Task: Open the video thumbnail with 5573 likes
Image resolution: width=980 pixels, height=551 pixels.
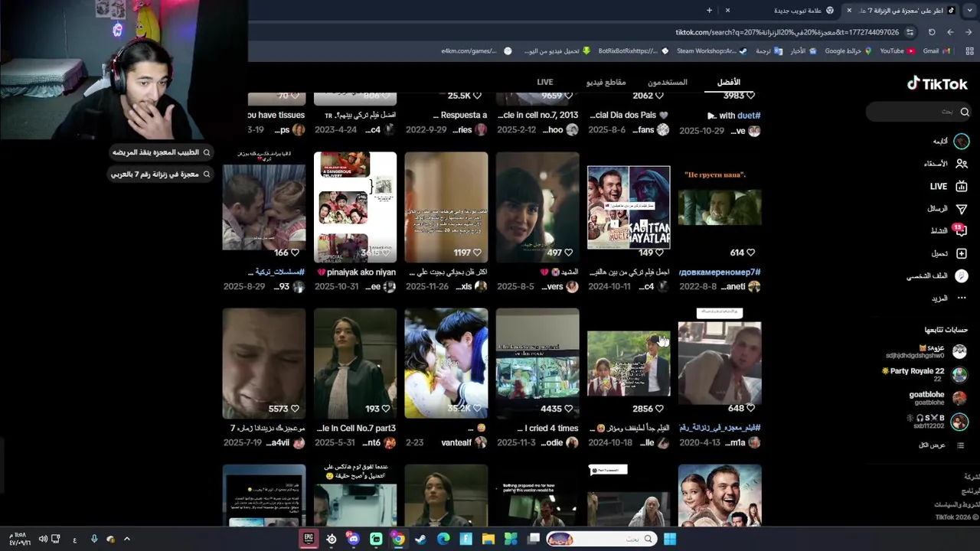Action: pos(264,363)
